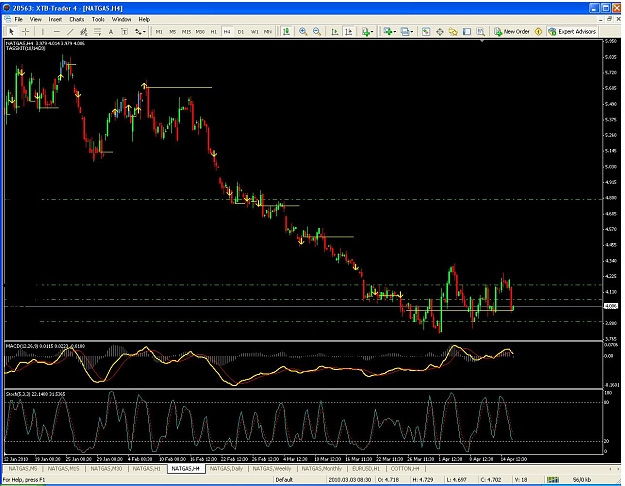This screenshot has width=625, height=486.
Task: Open the Window menu
Action: coord(121,19)
